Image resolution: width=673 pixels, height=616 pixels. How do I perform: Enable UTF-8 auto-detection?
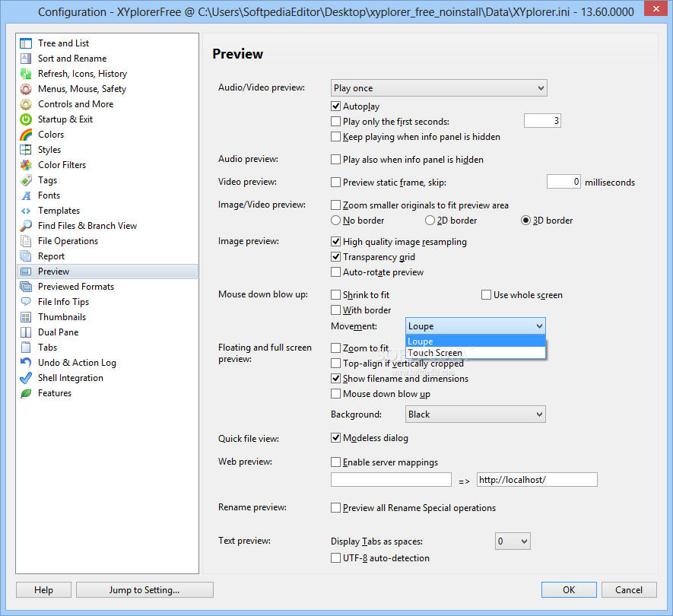(x=335, y=557)
